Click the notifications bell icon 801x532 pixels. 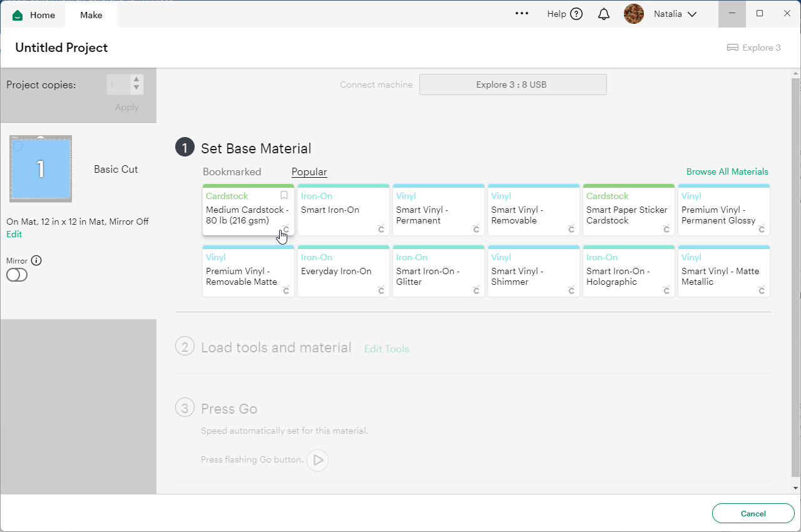(x=603, y=14)
